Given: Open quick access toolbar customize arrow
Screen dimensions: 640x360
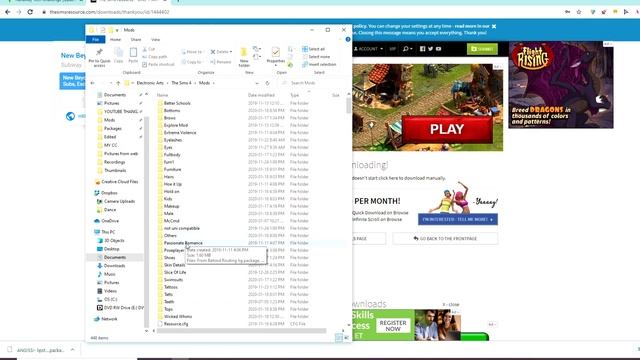Looking at the screenshot, I should pyautogui.click(x=117, y=30).
